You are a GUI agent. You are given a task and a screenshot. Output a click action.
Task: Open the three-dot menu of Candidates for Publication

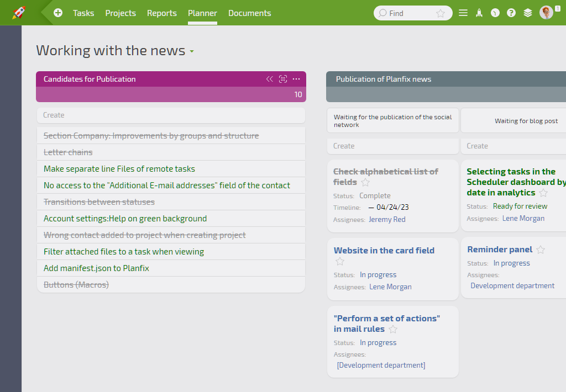coord(296,79)
